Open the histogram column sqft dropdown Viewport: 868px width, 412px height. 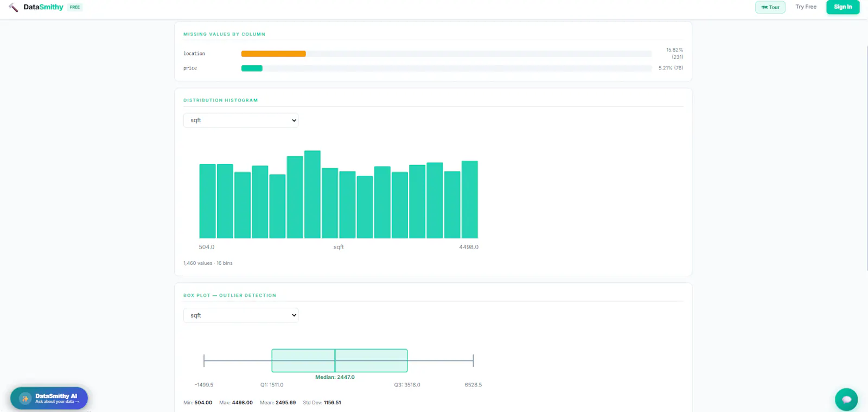(241, 120)
